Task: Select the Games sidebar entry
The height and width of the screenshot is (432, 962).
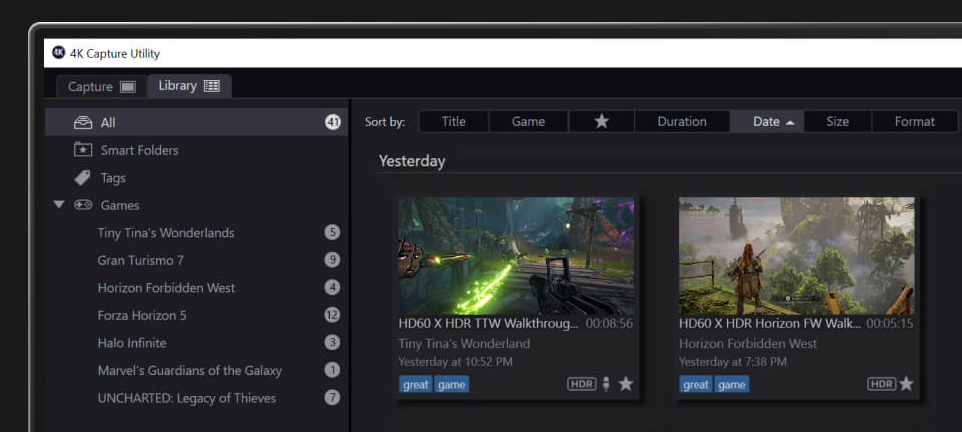Action: click(120, 205)
